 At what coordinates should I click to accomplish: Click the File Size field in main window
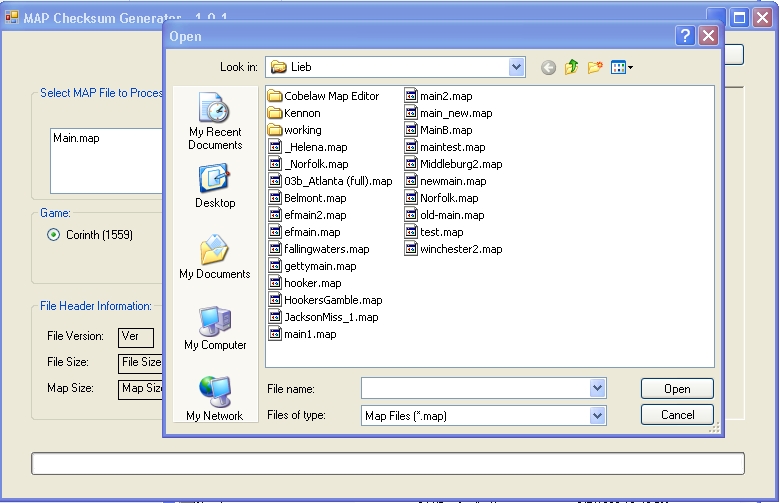tap(140, 363)
